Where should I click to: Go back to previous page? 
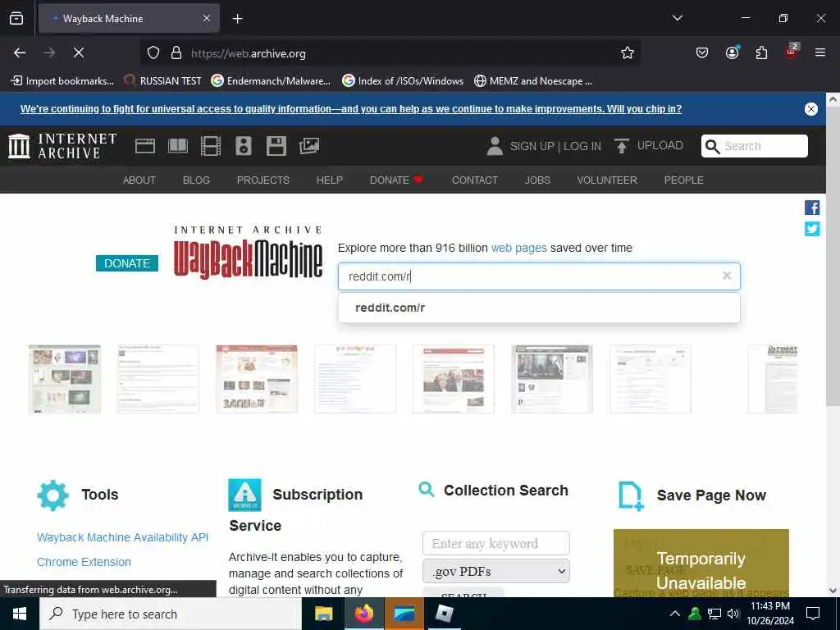coord(20,52)
